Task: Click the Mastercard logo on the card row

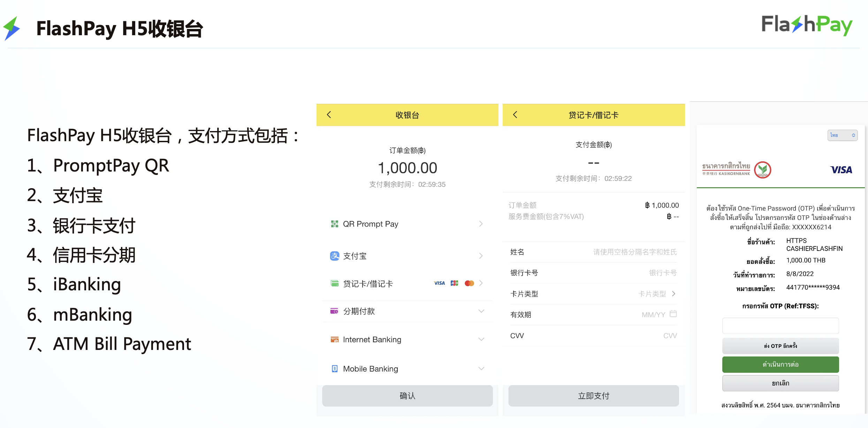Action: point(469,283)
